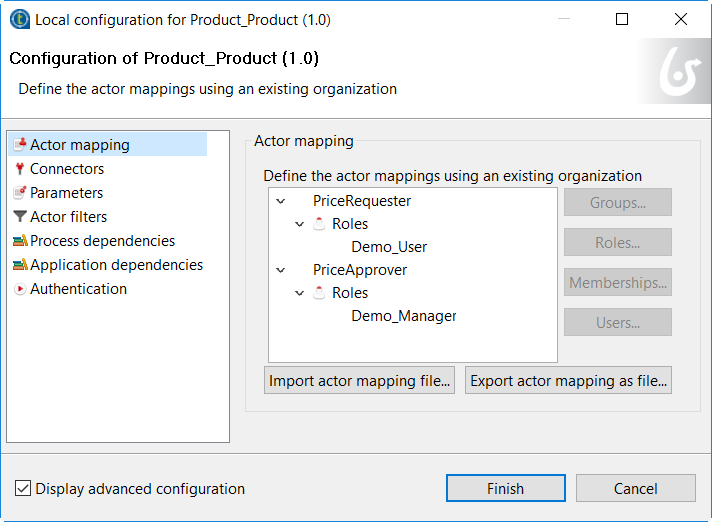Uncheck Display advanced configuration checkbox
Image resolution: width=712 pixels, height=522 pixels.
23,489
